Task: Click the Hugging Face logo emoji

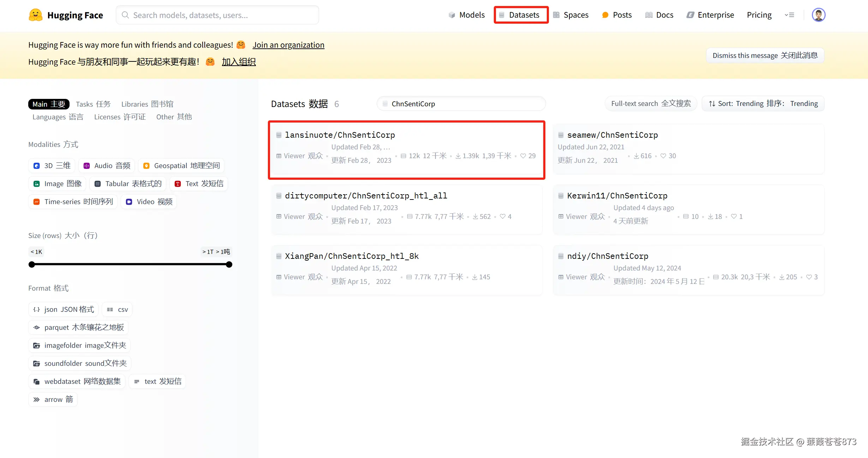Action: [35, 15]
